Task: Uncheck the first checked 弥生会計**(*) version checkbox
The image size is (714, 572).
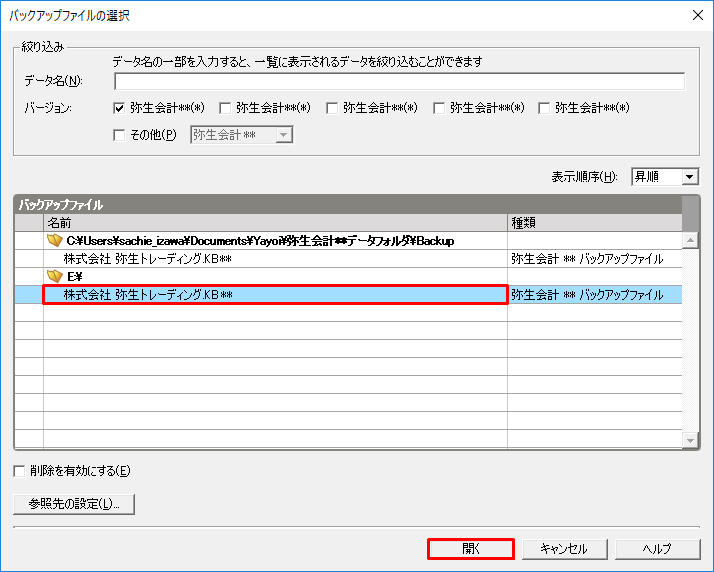Action: pos(119,108)
